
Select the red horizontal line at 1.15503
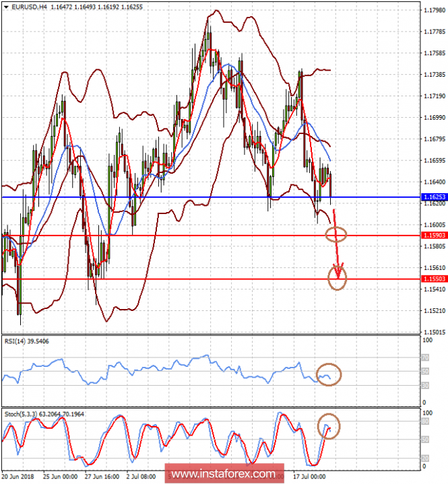click(211, 279)
